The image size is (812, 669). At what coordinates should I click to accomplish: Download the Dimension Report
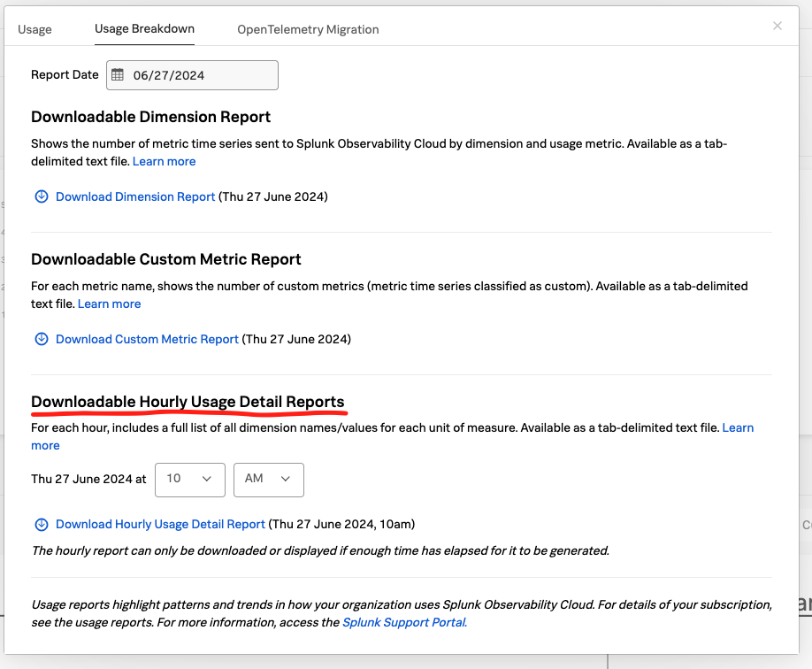coord(134,196)
